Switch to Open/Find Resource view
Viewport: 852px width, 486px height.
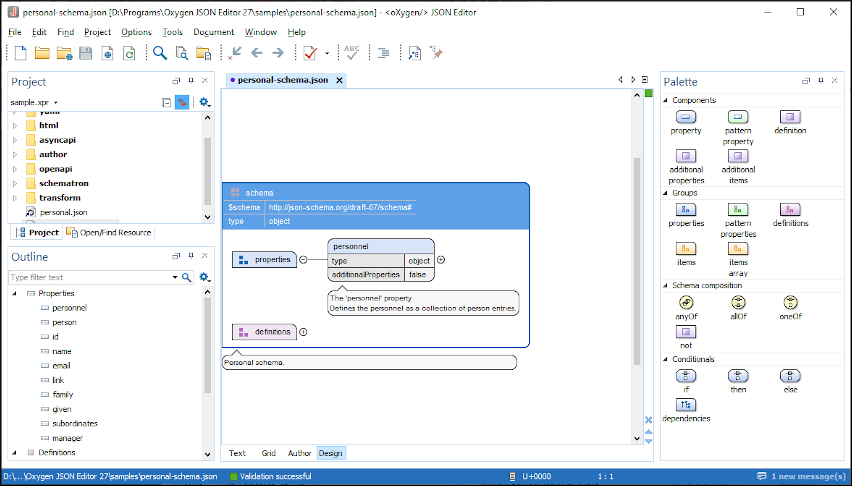[109, 232]
